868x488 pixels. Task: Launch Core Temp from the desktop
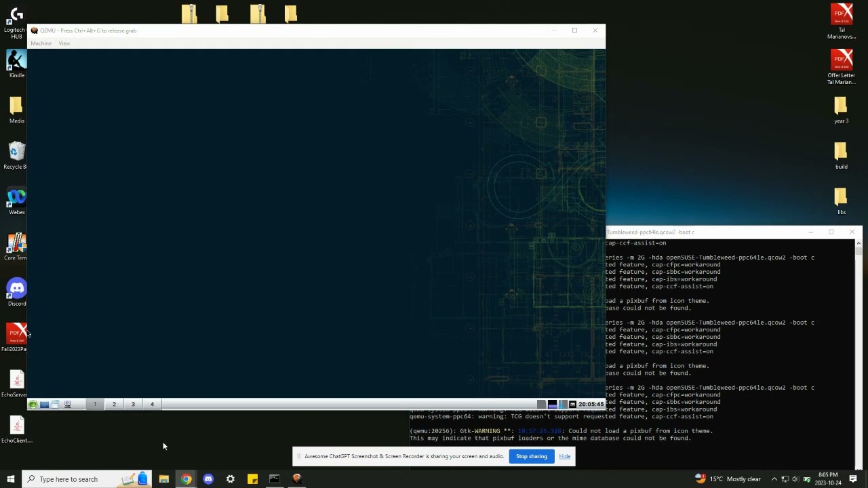click(16, 247)
